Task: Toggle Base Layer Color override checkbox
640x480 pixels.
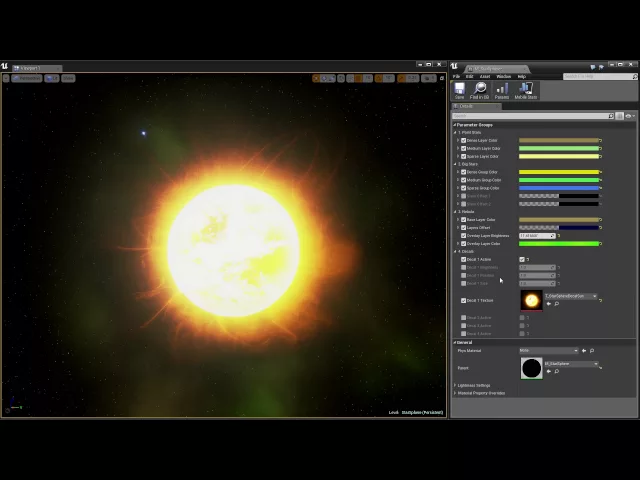Action: coord(463,220)
